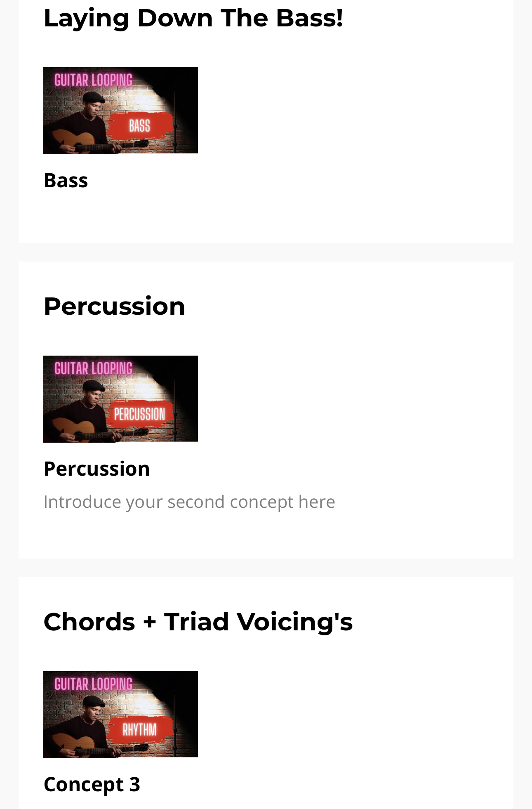Image resolution: width=532 pixels, height=809 pixels.
Task: Click the red RHYTHM label on thumbnail
Action: coord(139,730)
